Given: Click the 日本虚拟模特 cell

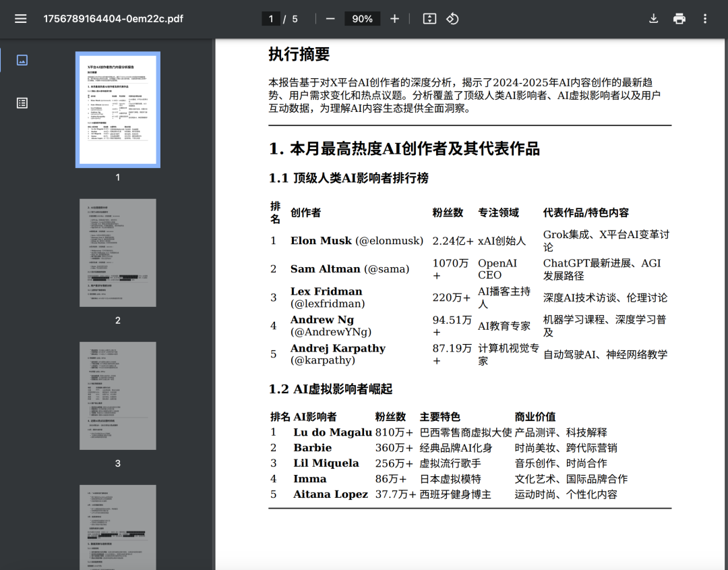Looking at the screenshot, I should point(450,479).
